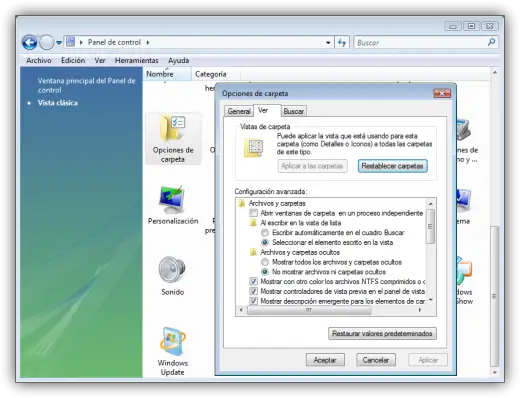Open the Personalización control panel icon
The width and height of the screenshot is (520, 398).
pos(173,205)
